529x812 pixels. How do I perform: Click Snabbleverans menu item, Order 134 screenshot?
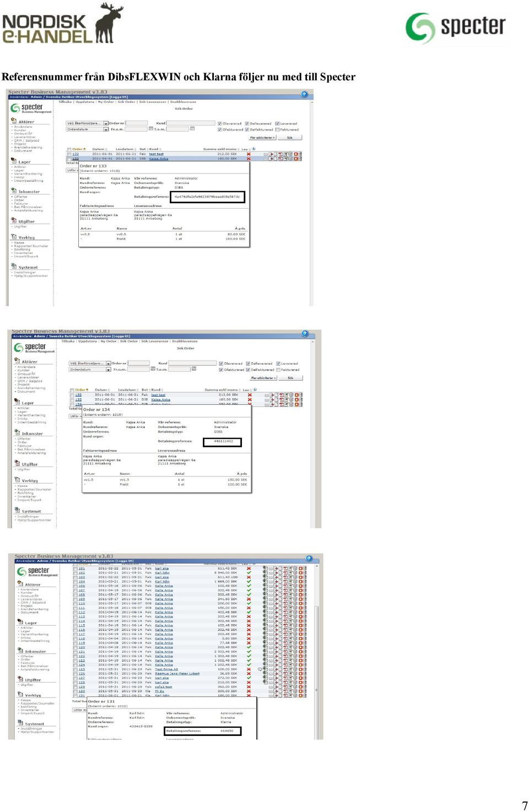tap(185, 342)
